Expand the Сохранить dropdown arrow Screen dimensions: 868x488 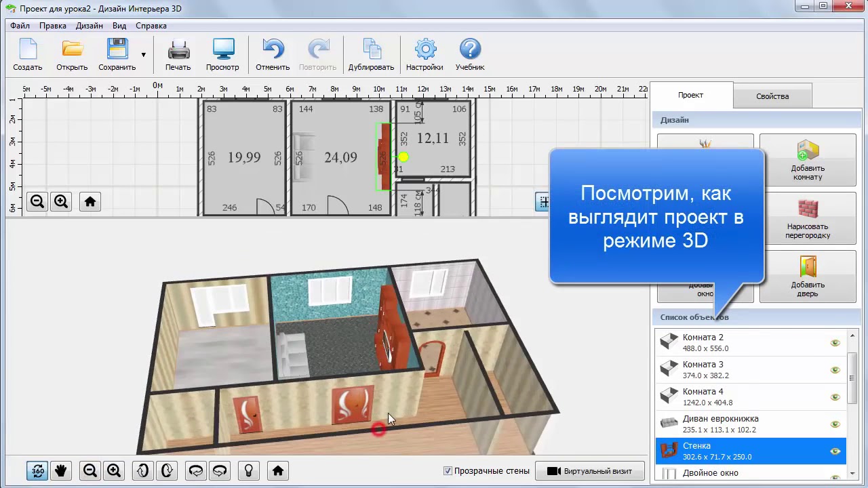(x=143, y=55)
